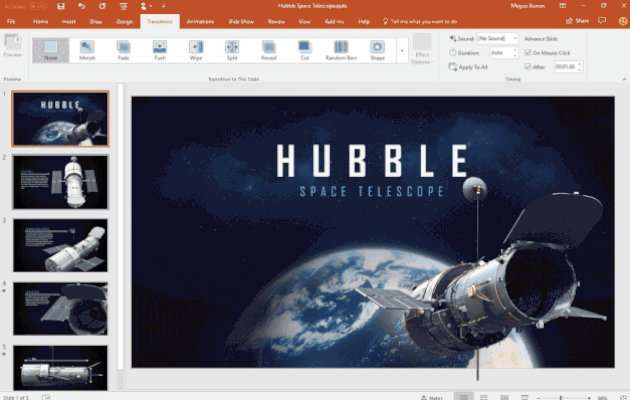Select the None transition

51,50
